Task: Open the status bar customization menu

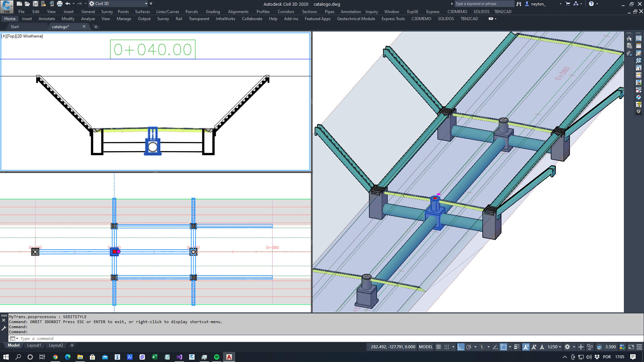Action: pos(639,347)
